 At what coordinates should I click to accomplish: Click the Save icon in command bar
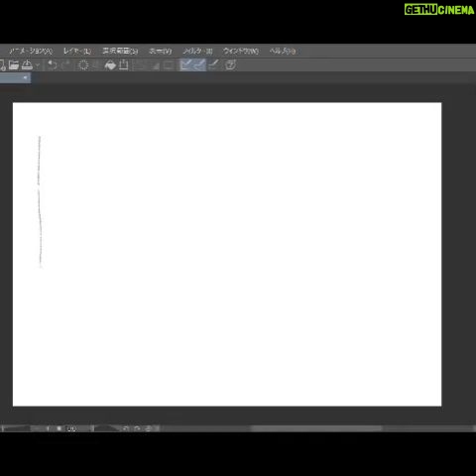[27, 64]
